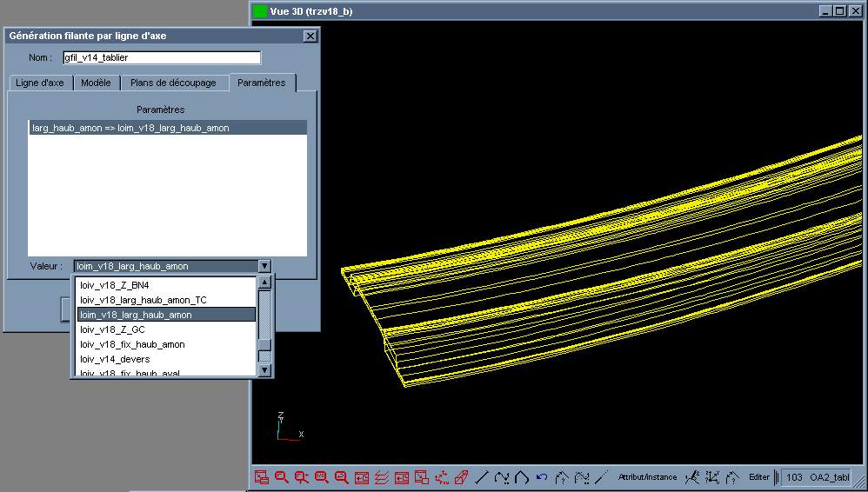Click the window-with-square copy view icon
The width and height of the screenshot is (868, 492).
coord(422,477)
